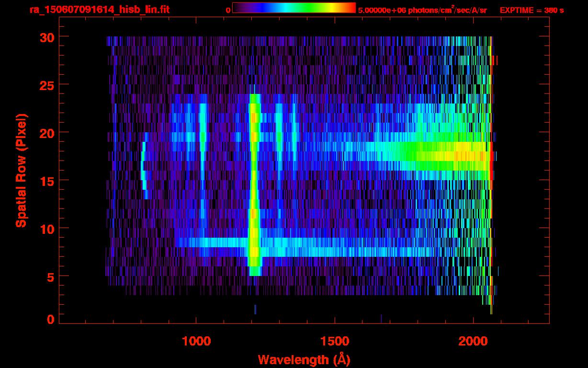Click the colorbar minimum label 0
This screenshot has height=368, width=588.
click(x=228, y=10)
